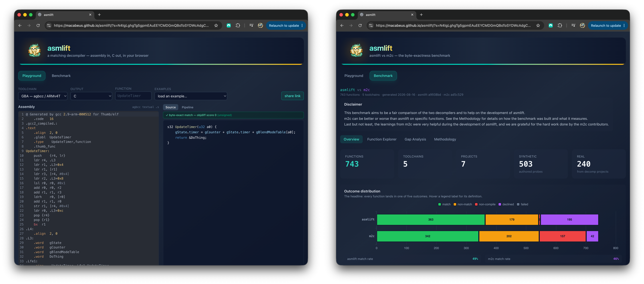Screen dimensions: 644x284
Task: Bookmark the page with the right window's star
Action: click(x=538, y=25)
